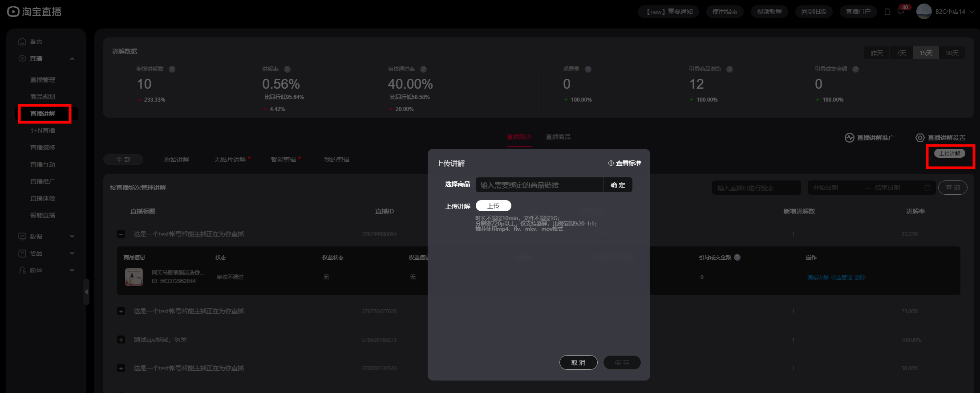Switch data range to 昨天

click(876, 53)
